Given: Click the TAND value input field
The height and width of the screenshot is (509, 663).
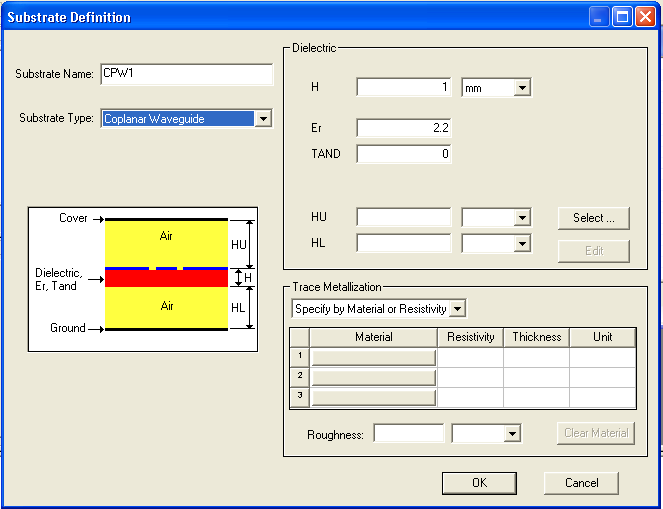Looking at the screenshot, I should [x=403, y=154].
